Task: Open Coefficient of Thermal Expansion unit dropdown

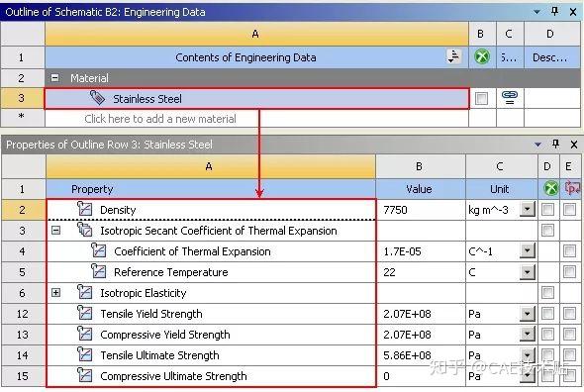Action: point(528,250)
